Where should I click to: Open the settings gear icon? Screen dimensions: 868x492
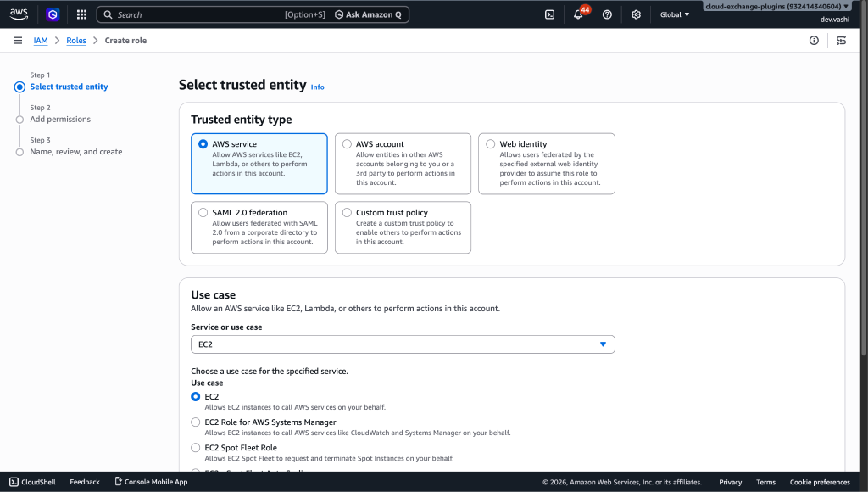tap(636, 14)
